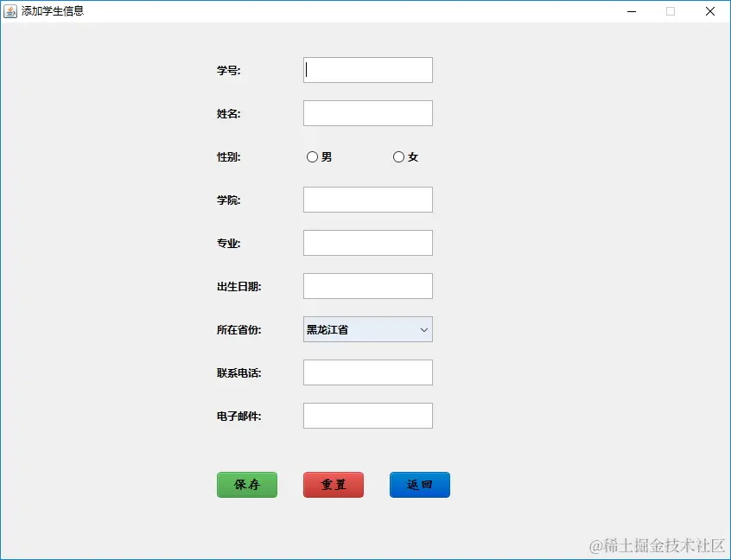Click the minimize button in title bar

(631, 11)
